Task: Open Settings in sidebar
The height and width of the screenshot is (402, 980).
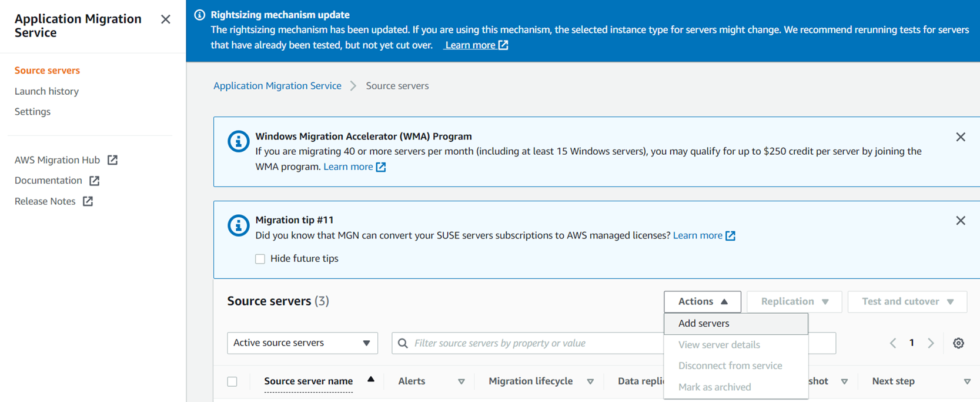Action: pos(32,112)
